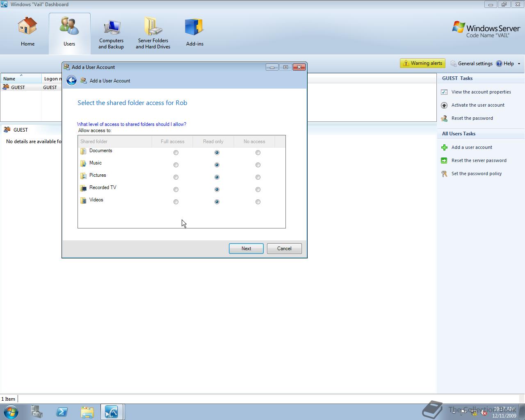Click the No access column header
Image resolution: width=525 pixels, height=420 pixels.
pos(254,142)
